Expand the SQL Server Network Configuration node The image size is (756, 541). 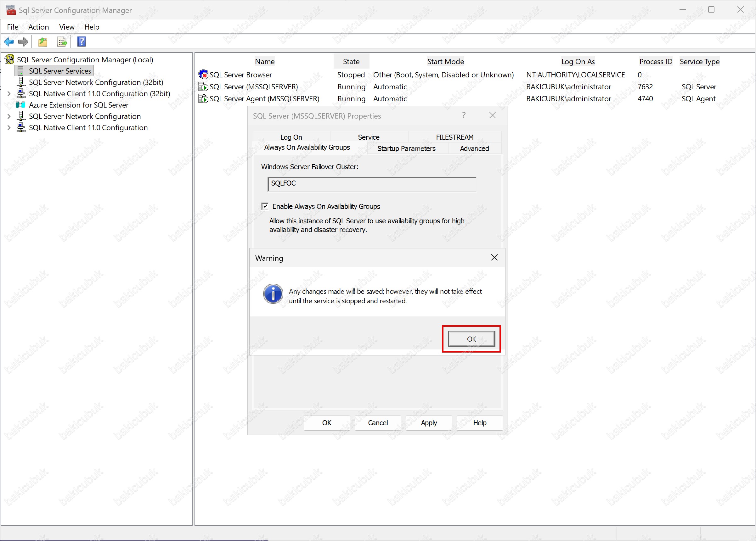(x=9, y=117)
